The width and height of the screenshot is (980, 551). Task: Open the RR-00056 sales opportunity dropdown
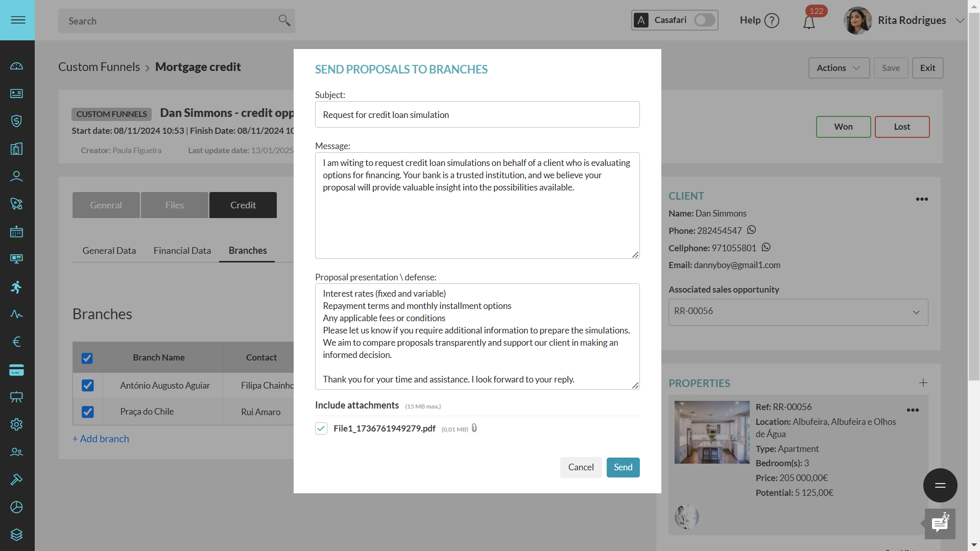pyautogui.click(x=798, y=312)
